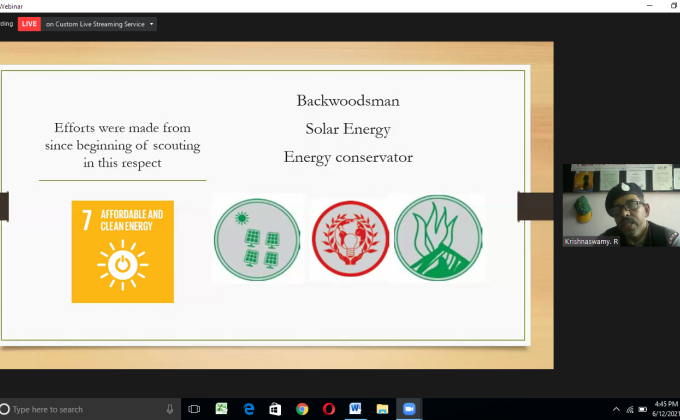Click the Krishnaswamy. R speaker video thumbnail

coord(621,205)
